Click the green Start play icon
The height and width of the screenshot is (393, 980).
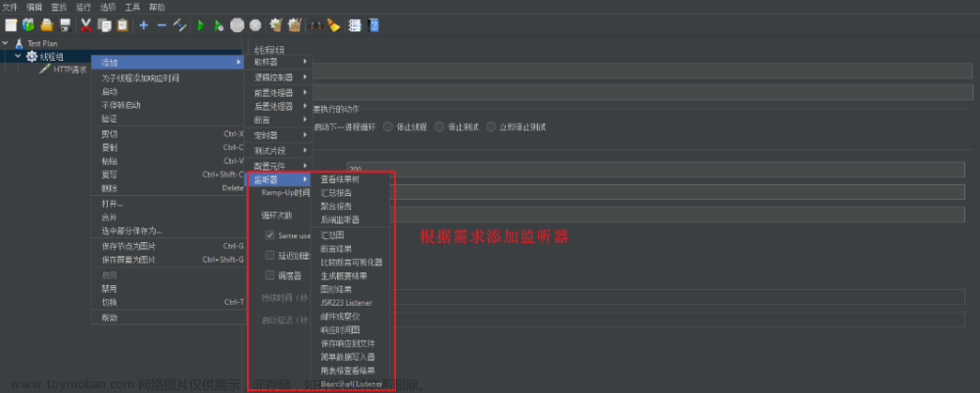tap(201, 25)
